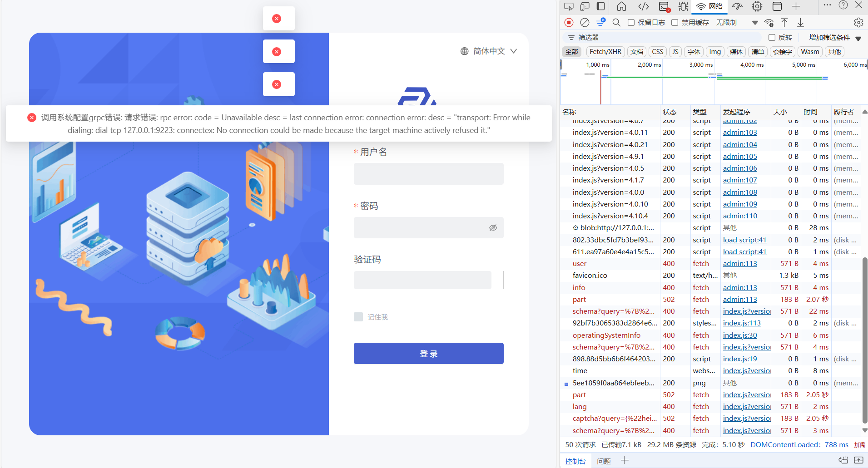Toggle the CSS filter chip
This screenshot has width=868, height=468.
point(657,52)
